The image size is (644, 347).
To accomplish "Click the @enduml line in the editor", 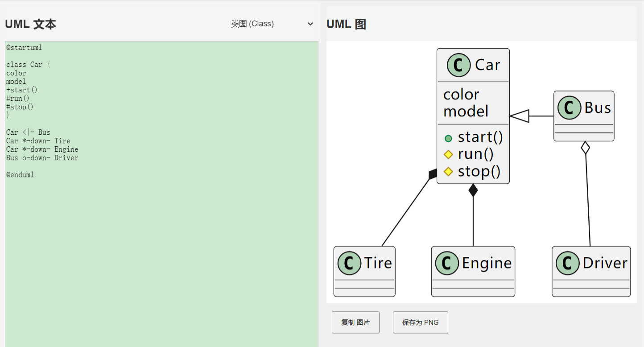I will coord(20,175).
